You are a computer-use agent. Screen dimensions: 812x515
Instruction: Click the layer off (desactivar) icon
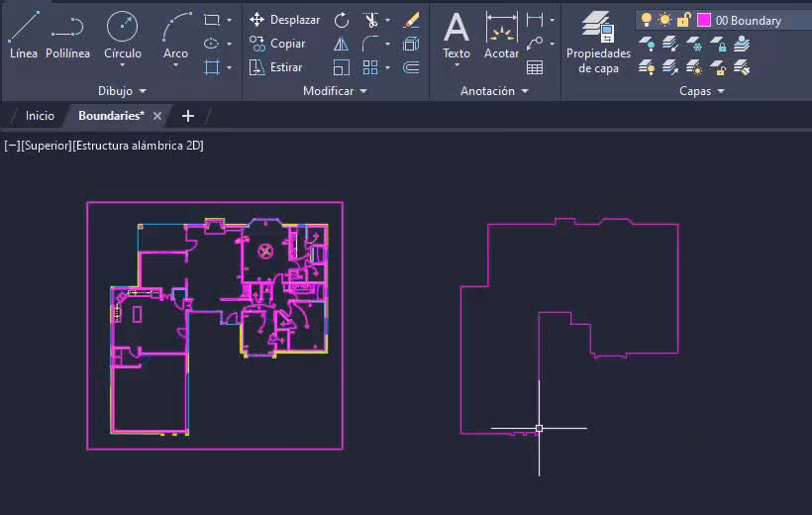(x=646, y=44)
